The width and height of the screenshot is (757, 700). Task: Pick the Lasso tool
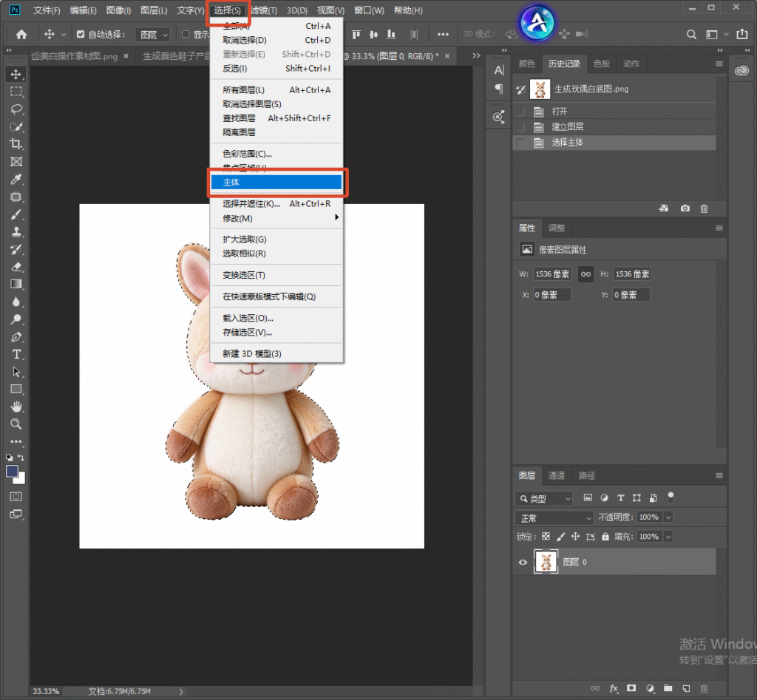click(16, 109)
